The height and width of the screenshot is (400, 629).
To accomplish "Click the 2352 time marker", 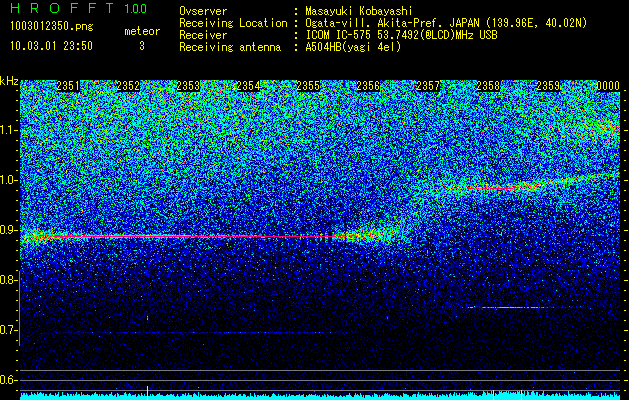I will coord(128,86).
